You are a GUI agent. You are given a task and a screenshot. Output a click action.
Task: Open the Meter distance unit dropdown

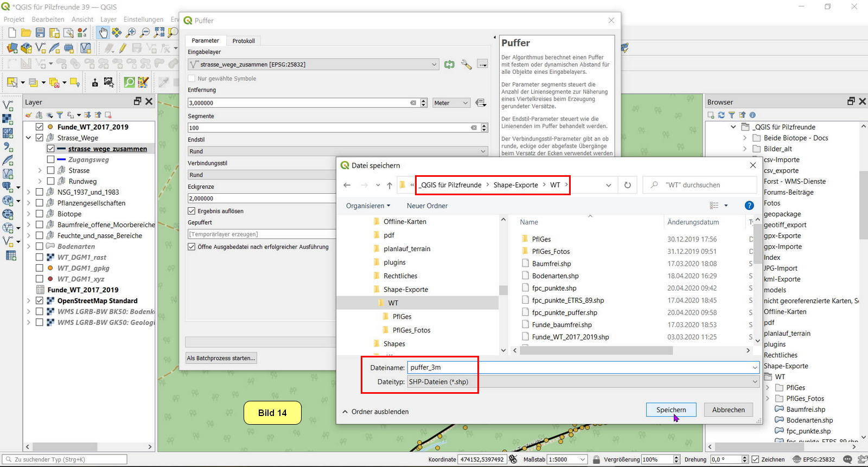(x=451, y=103)
